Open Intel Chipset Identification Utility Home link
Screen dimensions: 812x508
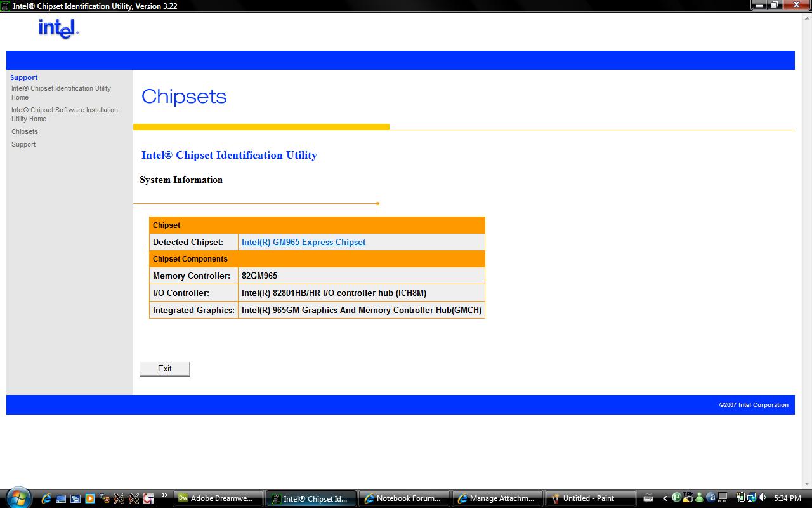(x=61, y=93)
